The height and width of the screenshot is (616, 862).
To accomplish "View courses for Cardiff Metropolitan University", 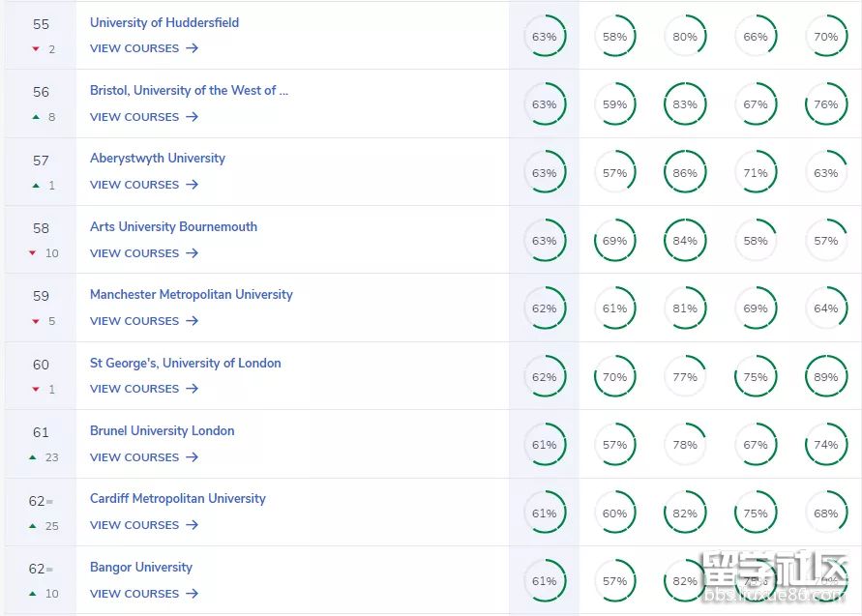I will (x=143, y=525).
